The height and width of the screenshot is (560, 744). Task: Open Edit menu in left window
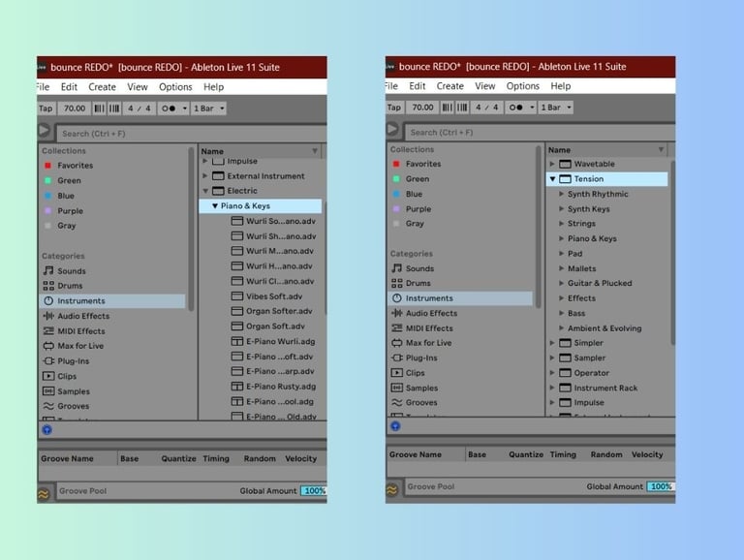pos(69,87)
